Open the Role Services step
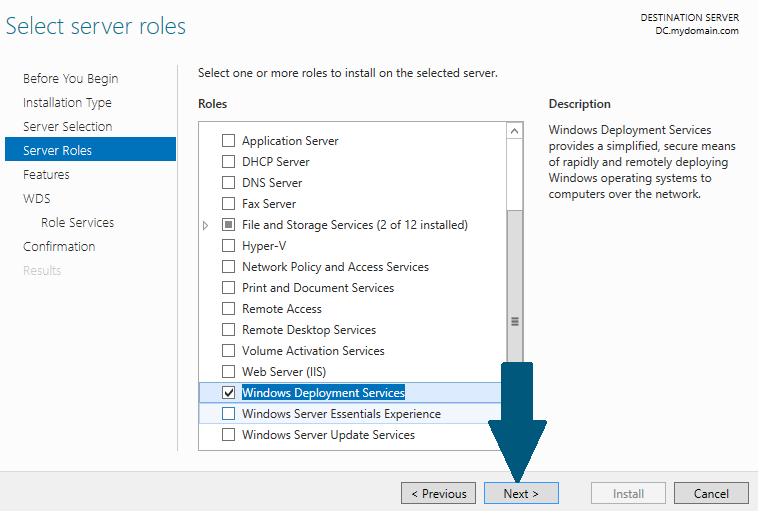The width and height of the screenshot is (758, 511). (77, 222)
